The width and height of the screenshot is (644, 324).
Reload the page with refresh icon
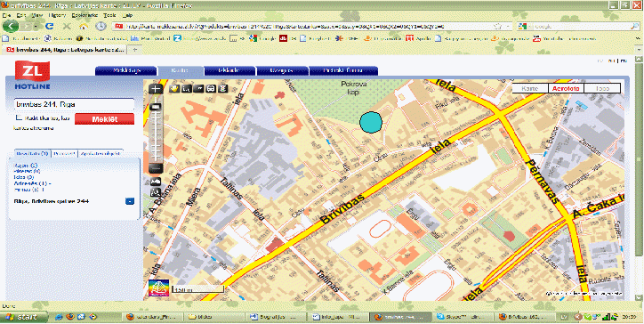(49, 27)
